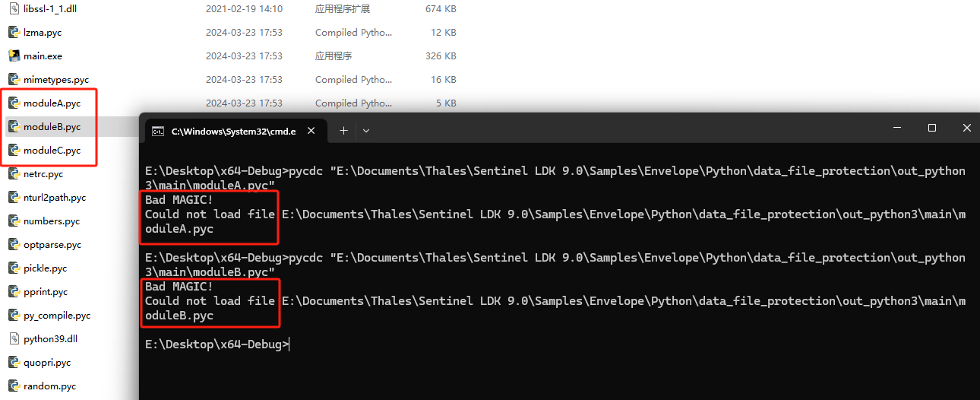Close the cmd.exe terminal tab
Image resolution: width=980 pixels, height=400 pixels.
311,131
